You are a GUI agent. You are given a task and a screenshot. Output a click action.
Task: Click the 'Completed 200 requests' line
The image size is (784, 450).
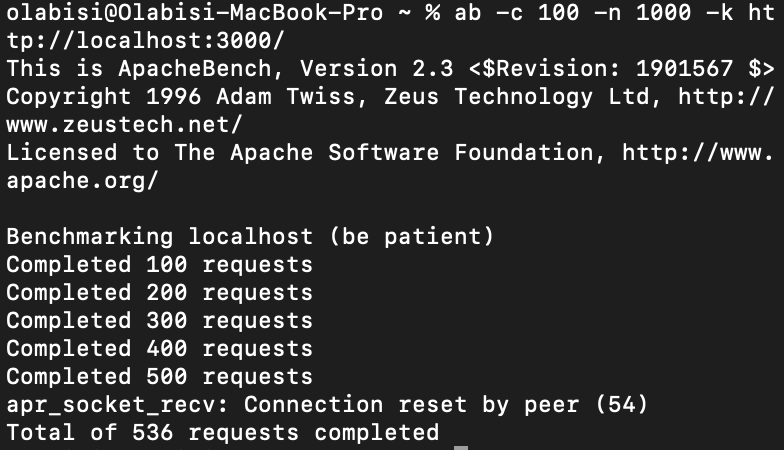pyautogui.click(x=159, y=293)
